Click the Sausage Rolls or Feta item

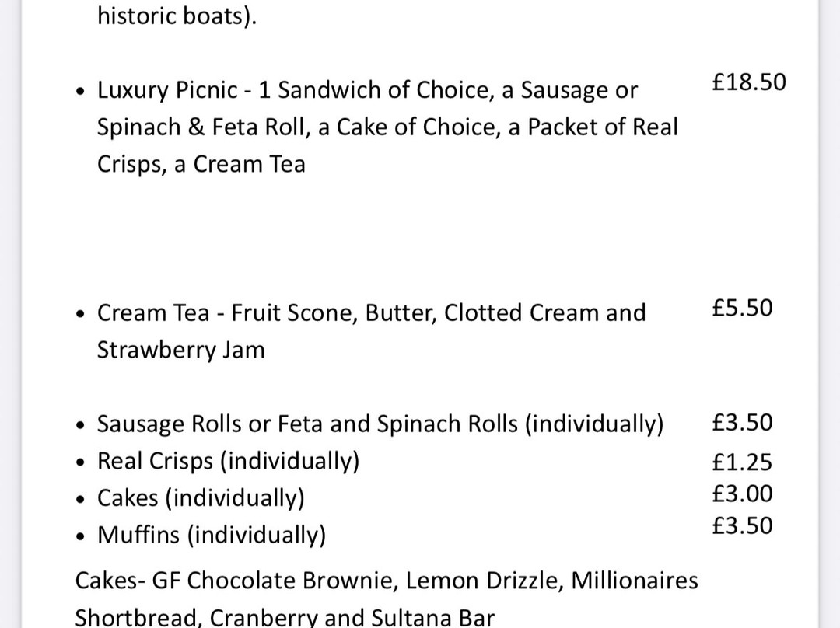tap(380, 424)
